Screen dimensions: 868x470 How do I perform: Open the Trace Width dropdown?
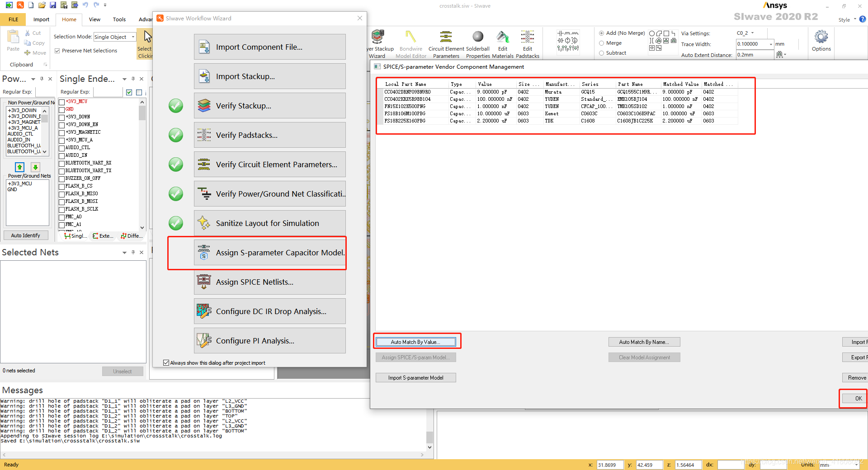(x=771, y=44)
